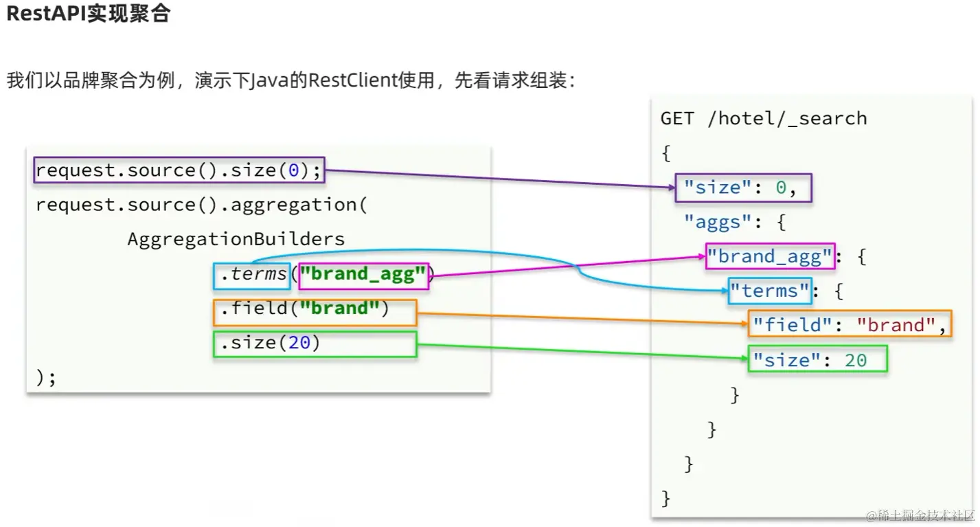Viewport: 980px width, 527px height.
Task: Select the "brand_agg" key in the JSON panel
Action: [769, 256]
